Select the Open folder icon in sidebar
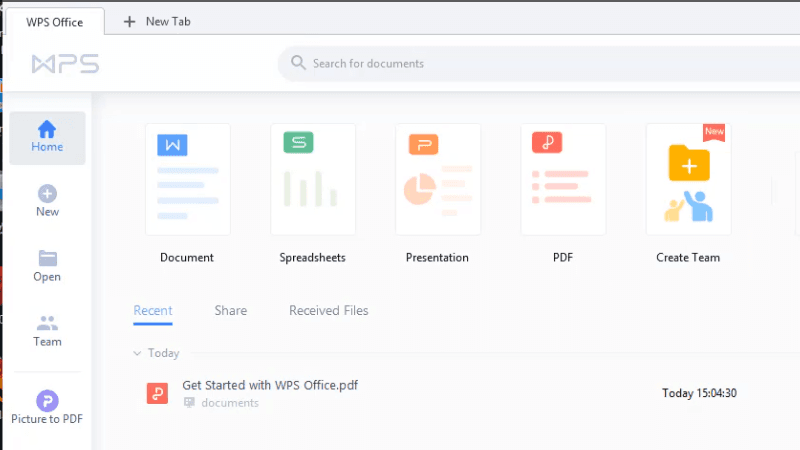800x450 pixels. tap(47, 259)
